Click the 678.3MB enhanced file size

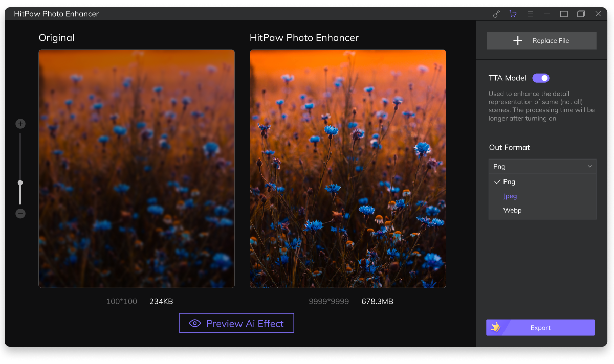(377, 302)
